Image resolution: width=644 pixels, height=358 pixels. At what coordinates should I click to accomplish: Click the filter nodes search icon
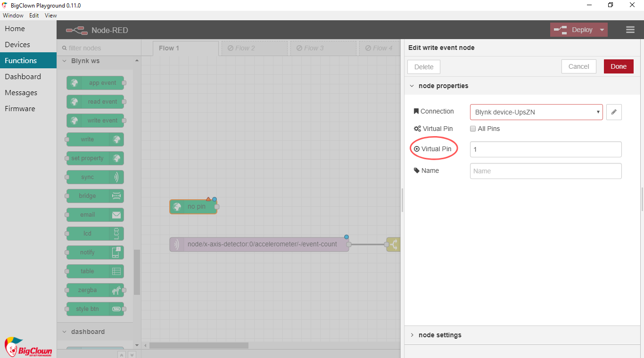(x=65, y=48)
